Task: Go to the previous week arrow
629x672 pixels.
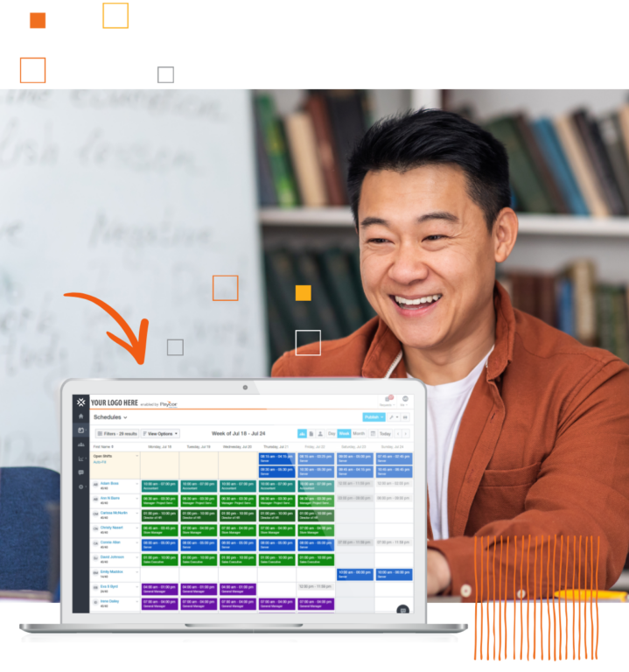Action: [x=397, y=433]
